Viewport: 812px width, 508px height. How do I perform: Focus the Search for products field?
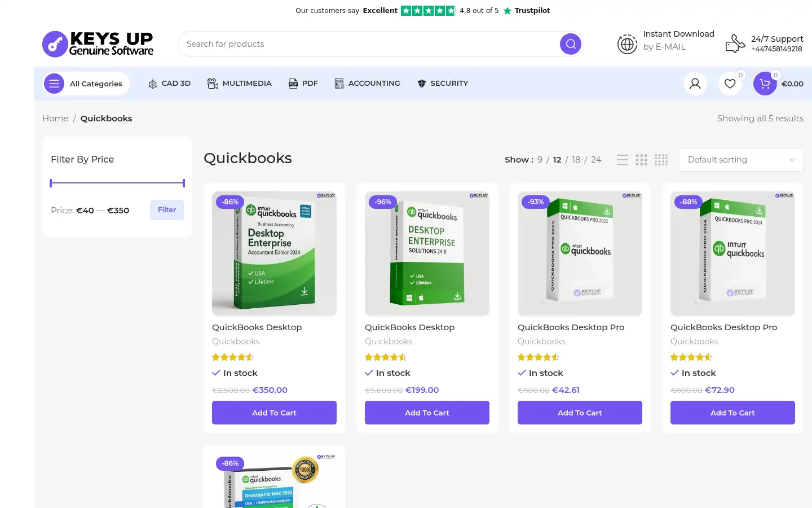(x=369, y=44)
